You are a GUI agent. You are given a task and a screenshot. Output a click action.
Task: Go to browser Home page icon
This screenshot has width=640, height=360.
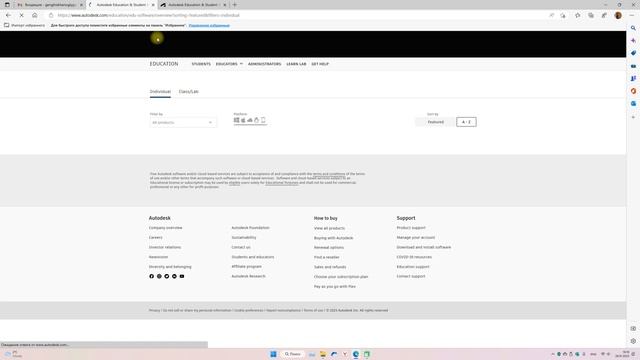point(35,15)
